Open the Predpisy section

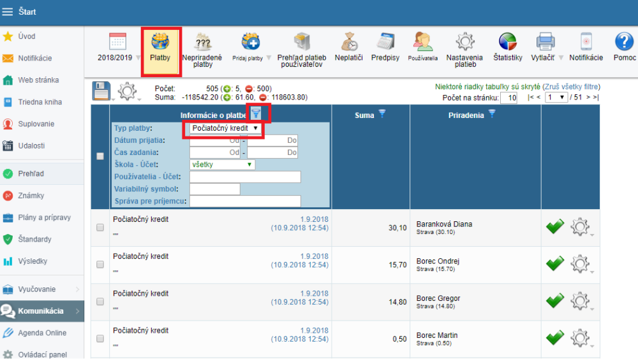[385, 48]
